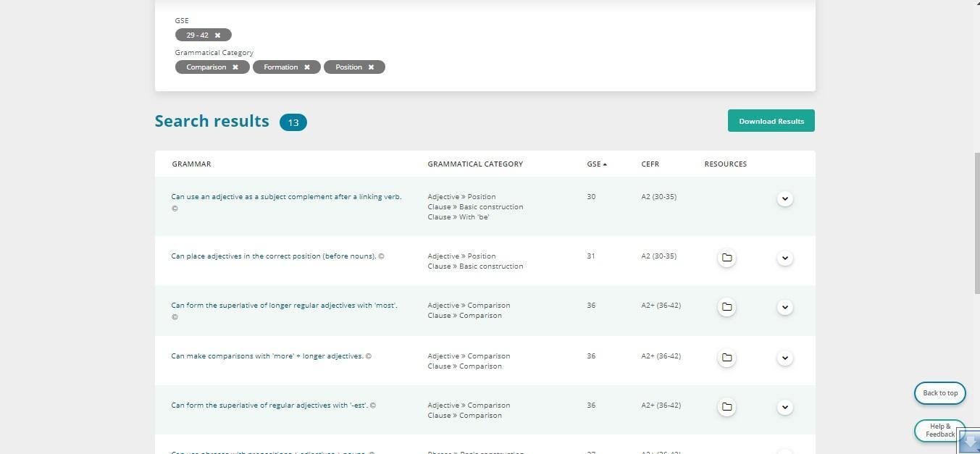Click the Download Results button
The width and height of the screenshot is (980, 454).
771,121
